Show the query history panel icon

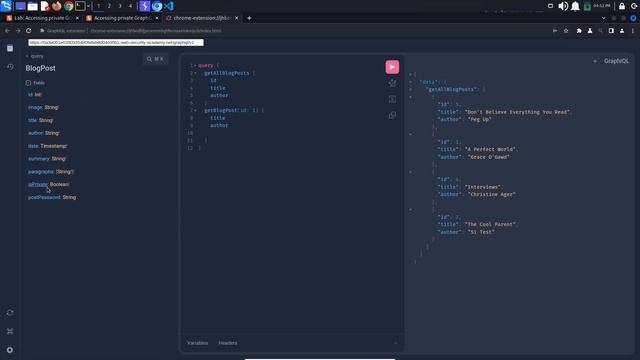[x=10, y=67]
